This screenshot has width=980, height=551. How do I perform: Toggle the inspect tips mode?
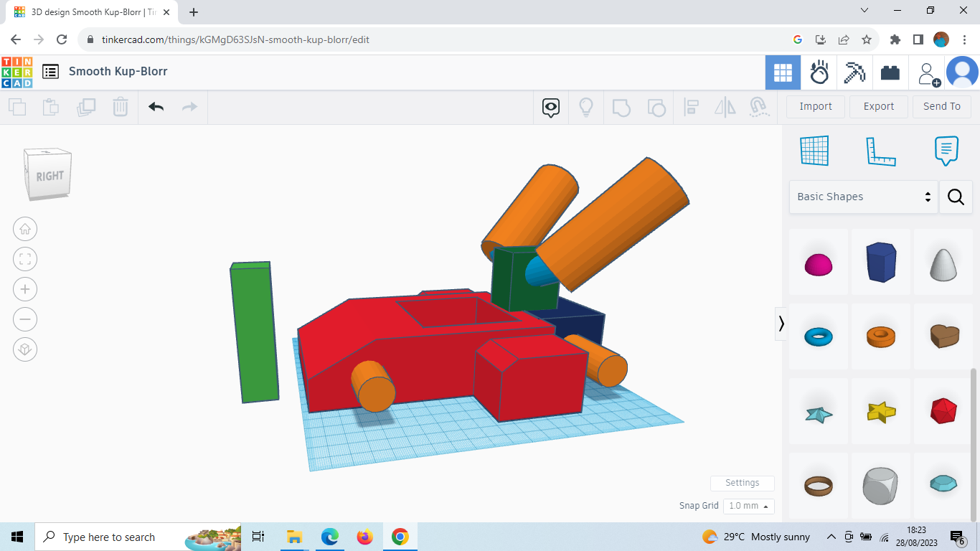pos(550,106)
